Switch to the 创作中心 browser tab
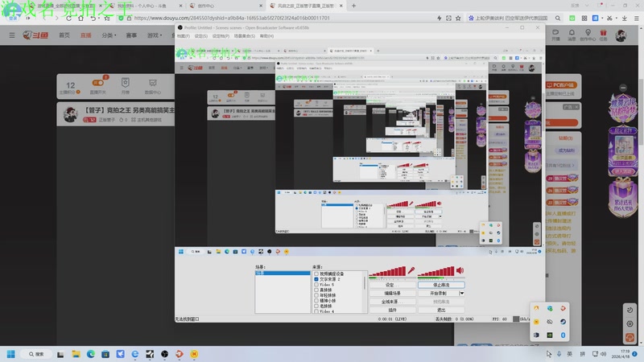Screen dimensions: 644x362 pos(226,6)
